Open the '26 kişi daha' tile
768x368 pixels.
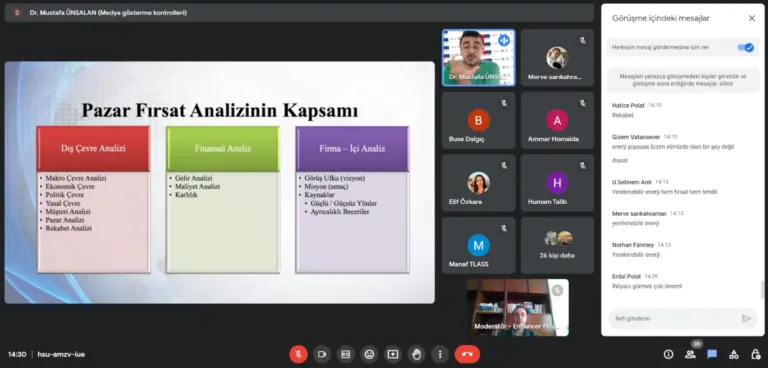coord(557,245)
